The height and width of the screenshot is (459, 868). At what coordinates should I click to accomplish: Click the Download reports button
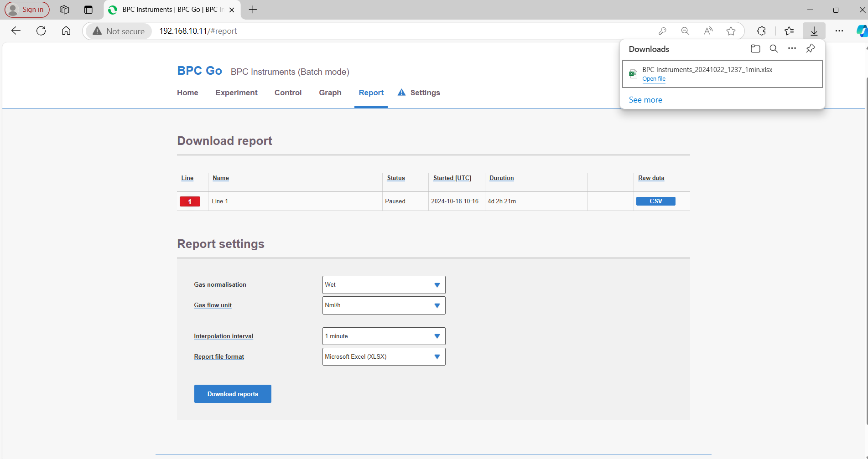[x=233, y=394]
